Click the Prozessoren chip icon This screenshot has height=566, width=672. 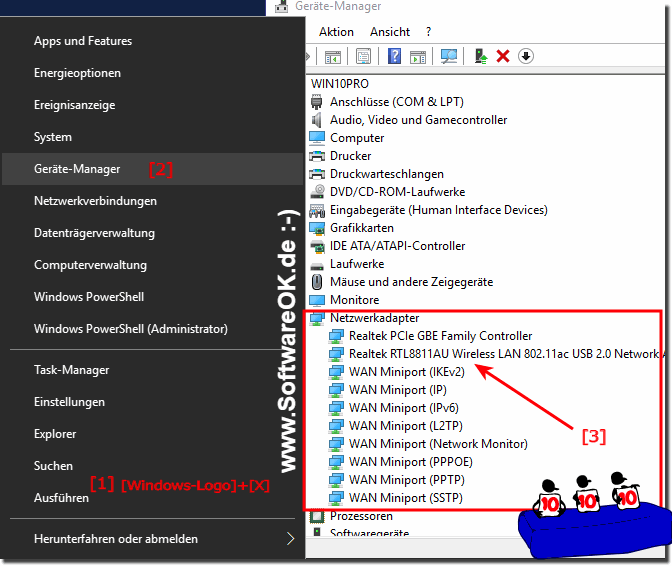point(317,516)
